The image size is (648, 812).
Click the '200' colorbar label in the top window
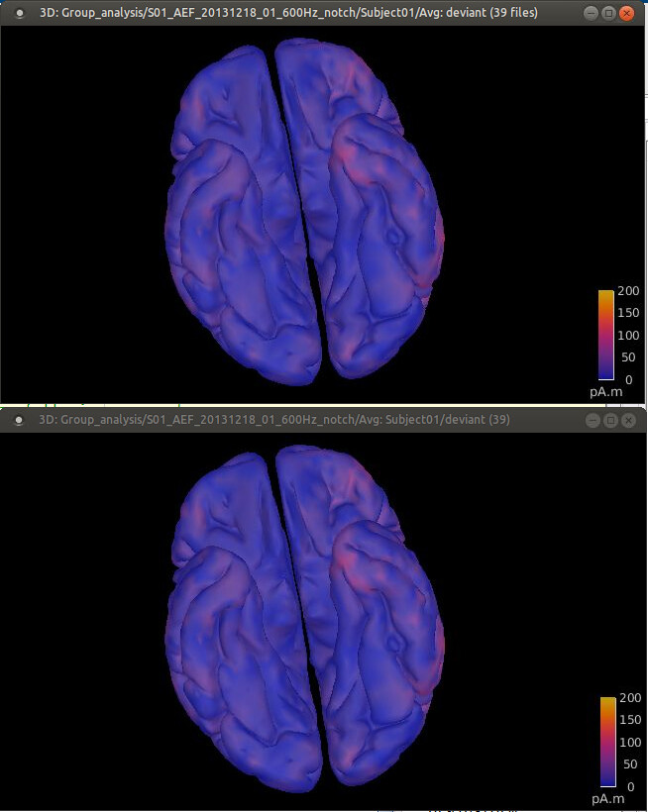click(628, 291)
